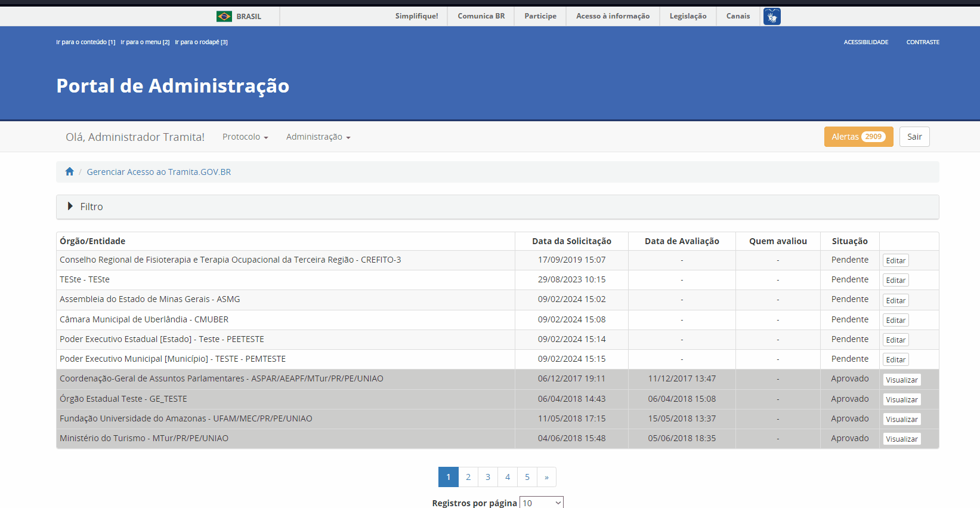This screenshot has width=980, height=508.
Task: Click the 'Olá, Administrador Tramita!' greeting text
Action: click(135, 137)
